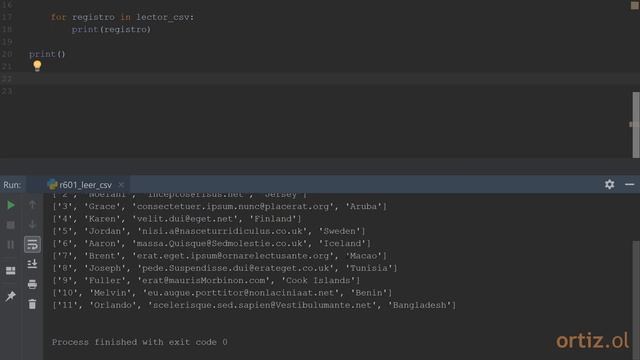Click line number 17 in the gutter

point(7,17)
